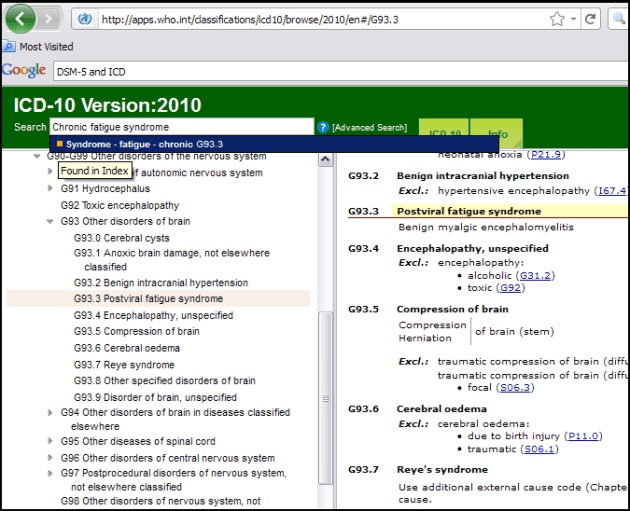Follow the P21.9 code link

click(547, 155)
